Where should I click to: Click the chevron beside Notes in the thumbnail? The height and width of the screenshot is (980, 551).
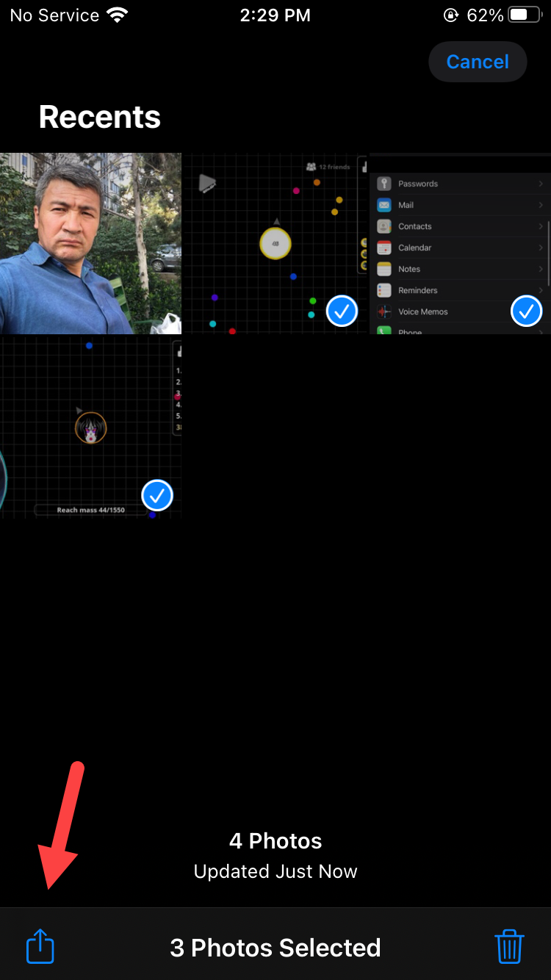coord(541,269)
